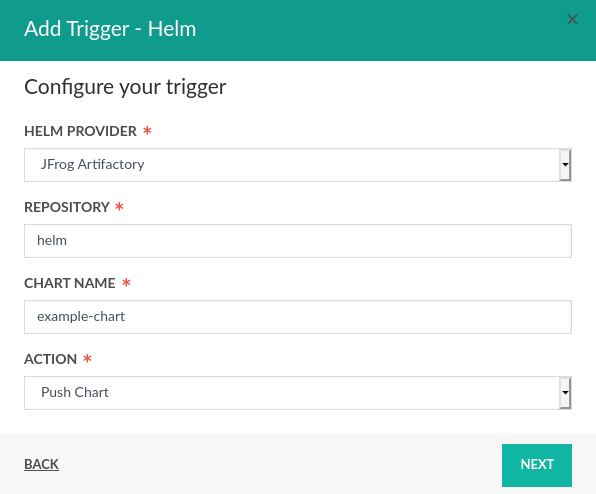
Task: Click the Helm Provider dropdown arrow
Action: (x=565, y=165)
